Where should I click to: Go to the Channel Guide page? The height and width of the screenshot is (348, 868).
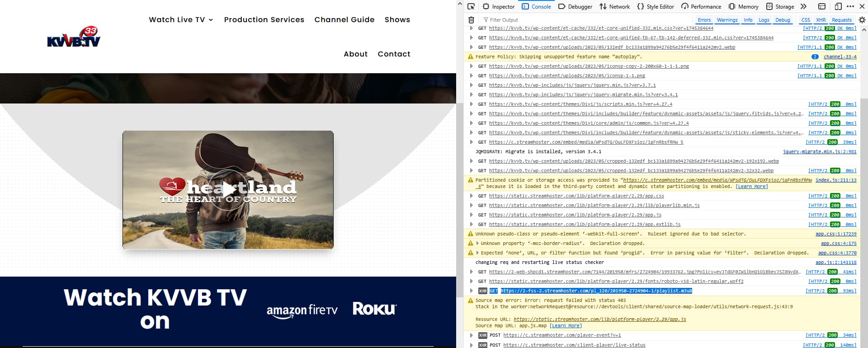pyautogui.click(x=344, y=20)
